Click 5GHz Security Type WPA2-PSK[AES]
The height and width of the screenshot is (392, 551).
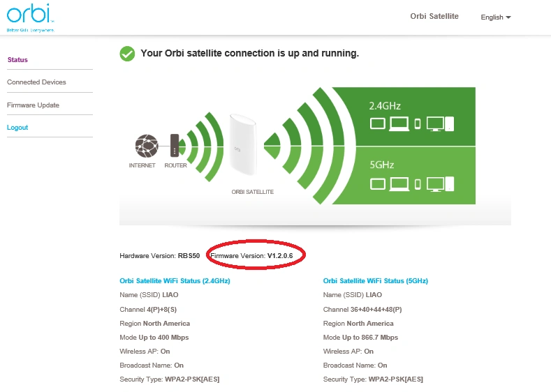point(373,379)
